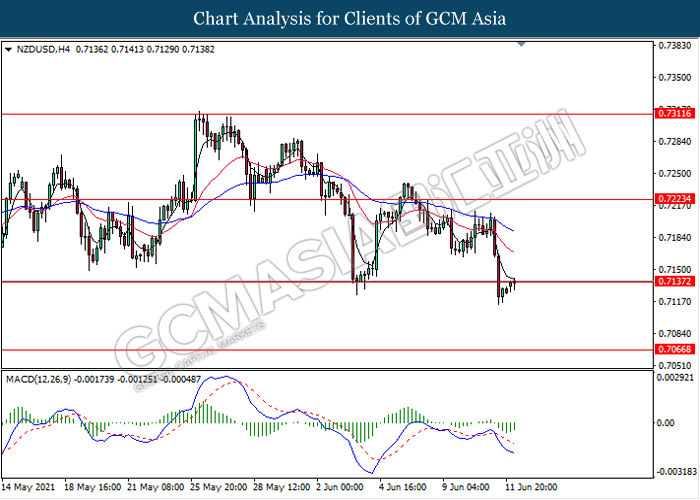This screenshot has width=700, height=500.
Task: Click the 11 Jun 20:00 time label
Action: click(x=531, y=487)
